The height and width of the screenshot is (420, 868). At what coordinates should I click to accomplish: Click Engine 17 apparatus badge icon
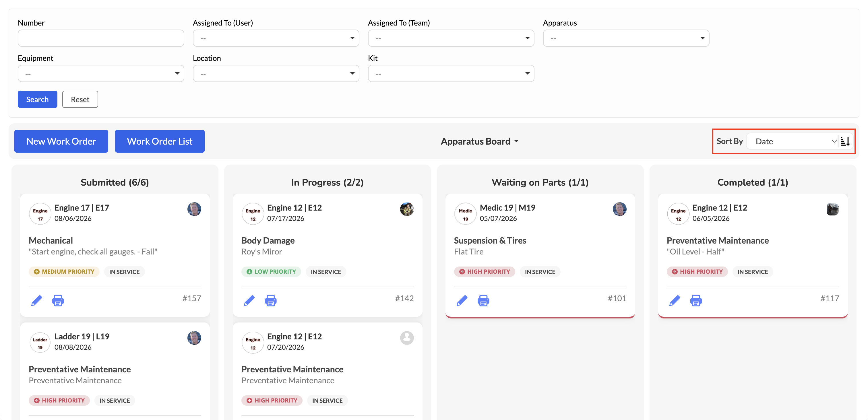(x=40, y=213)
